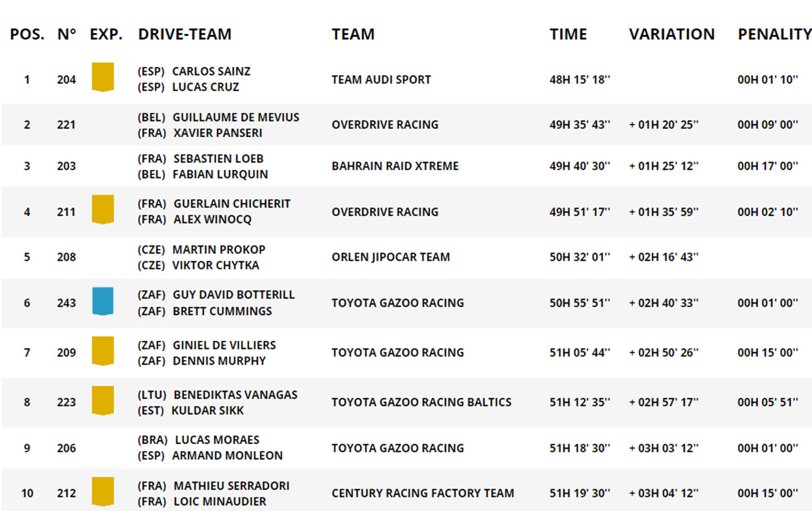Click Century Racing Factory Team name
The width and height of the screenshot is (812, 511).
coord(423,493)
